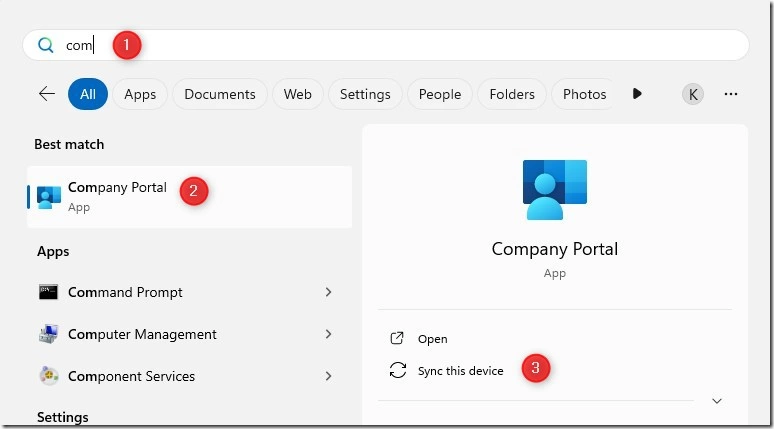774x429 pixels.
Task: Click the Computer Management icon
Action: pyautogui.click(x=48, y=334)
